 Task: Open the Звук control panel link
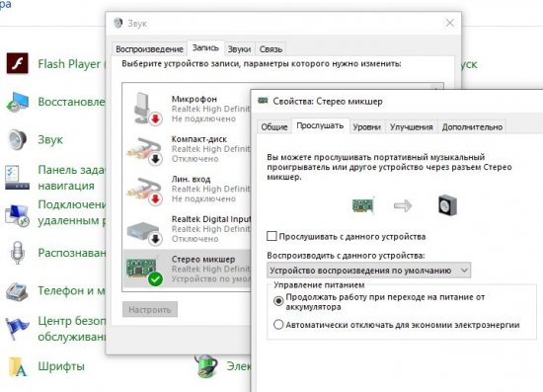(x=50, y=139)
